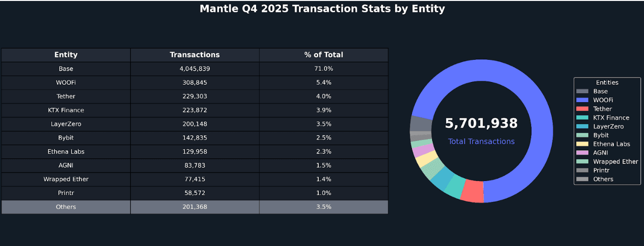Click the Entity column header
The height and width of the screenshot is (246, 644).
66,55
